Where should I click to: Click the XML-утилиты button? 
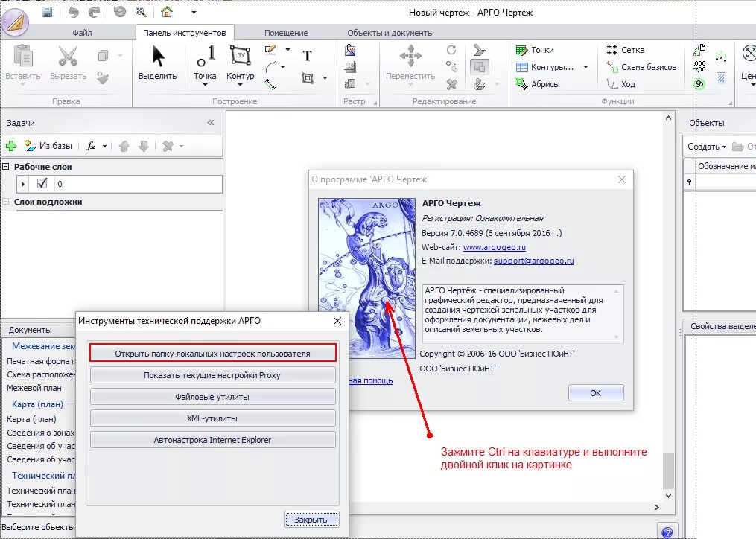(212, 418)
